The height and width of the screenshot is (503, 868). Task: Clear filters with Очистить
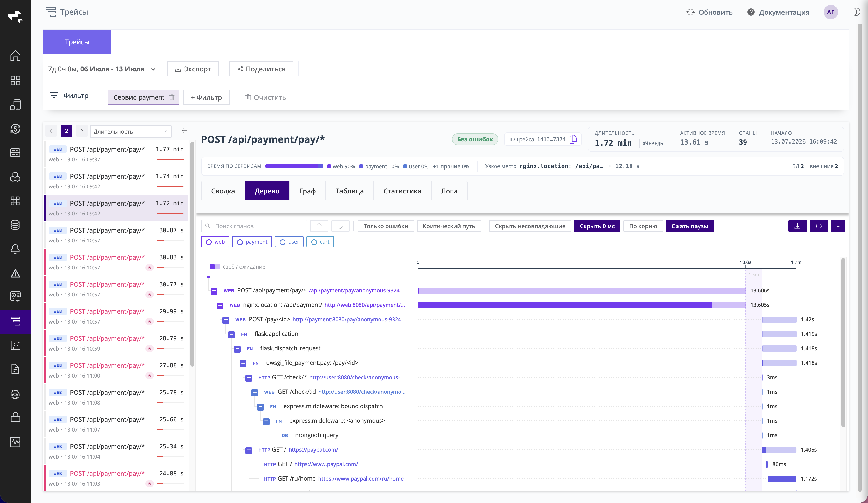coord(265,97)
